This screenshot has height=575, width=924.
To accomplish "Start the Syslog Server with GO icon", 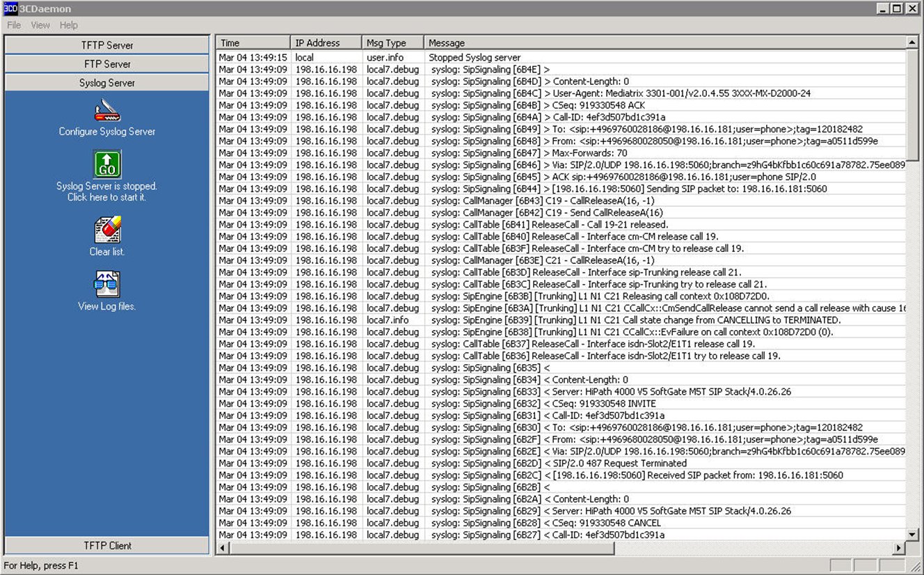I will coord(107,164).
